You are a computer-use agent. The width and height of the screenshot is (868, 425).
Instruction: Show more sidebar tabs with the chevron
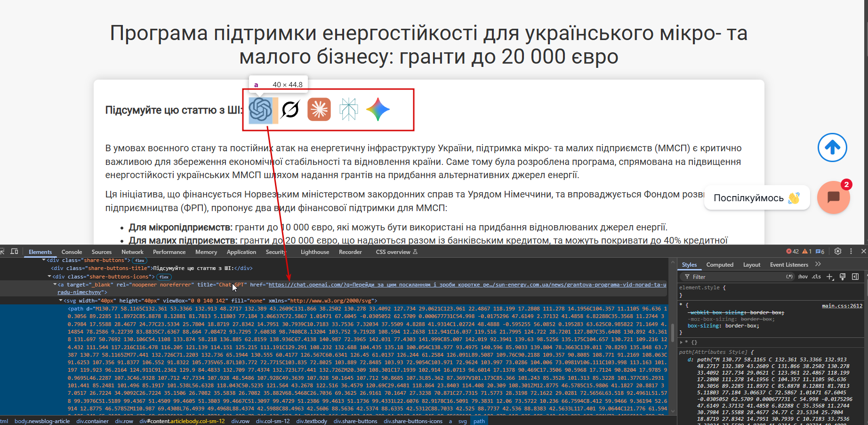[x=818, y=264]
